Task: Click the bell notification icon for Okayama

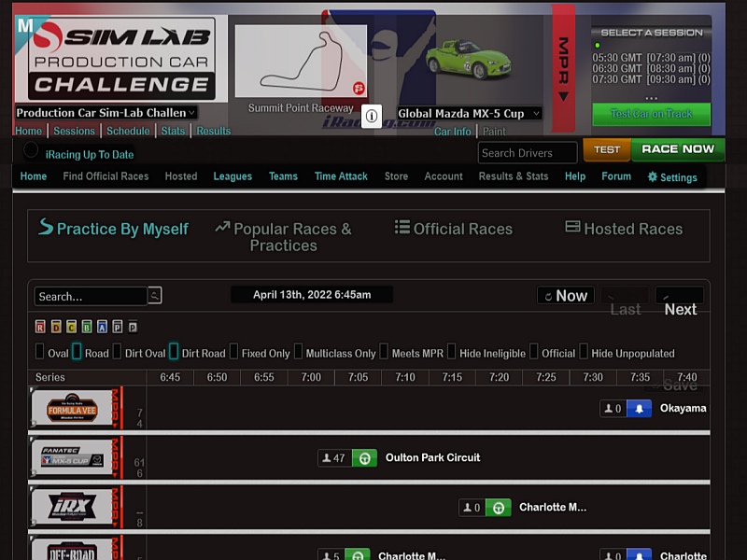Action: click(639, 408)
